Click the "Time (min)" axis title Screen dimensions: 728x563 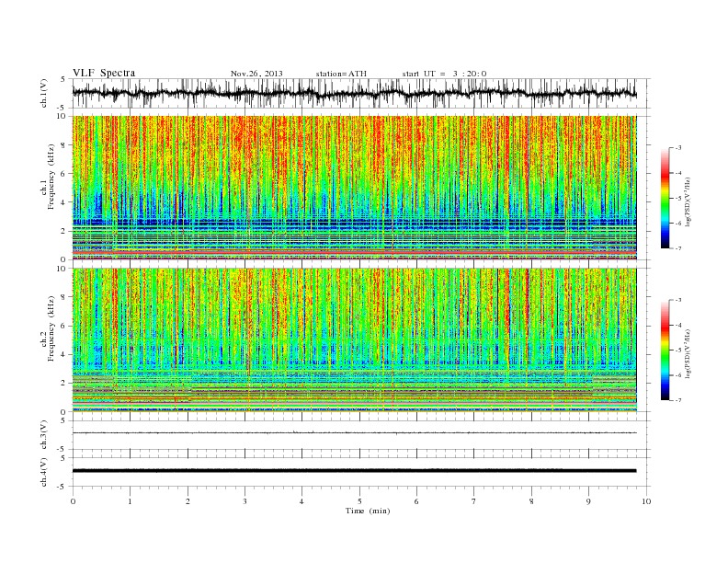(x=368, y=511)
